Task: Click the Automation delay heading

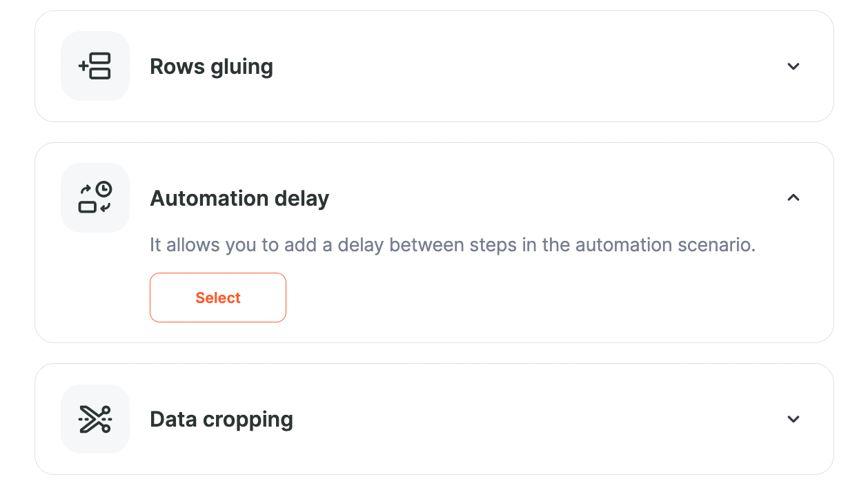Action: [x=239, y=198]
